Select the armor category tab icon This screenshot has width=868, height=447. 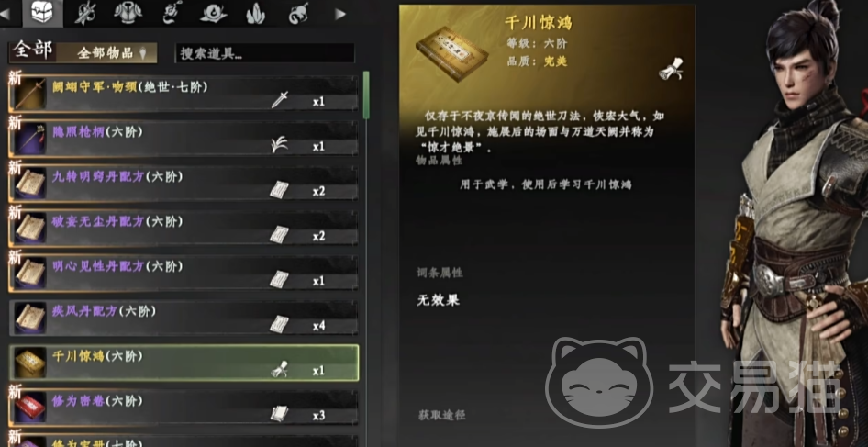click(x=128, y=13)
